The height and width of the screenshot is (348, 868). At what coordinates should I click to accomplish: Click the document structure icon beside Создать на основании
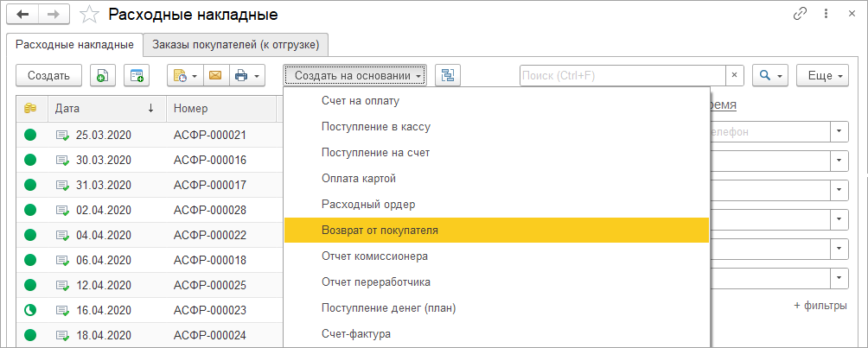447,76
